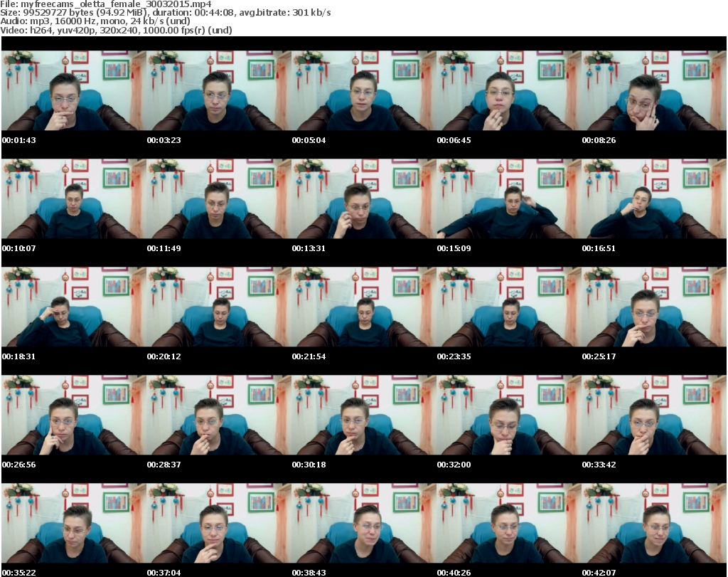Select the thumbnail frame at 00:05:04

coord(364,90)
